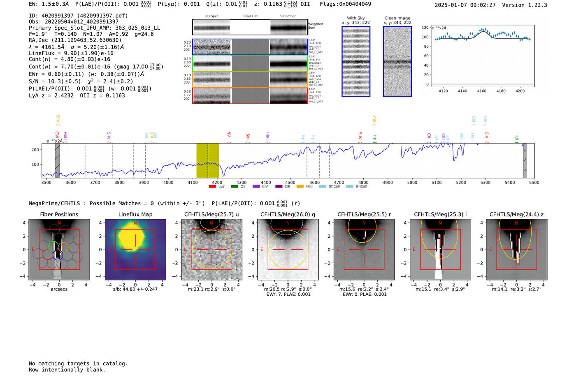Click 'Primary Spec_Slot_IFU_AMP: 303_025_013_LL' text
Screen dimensions: 576x392
[x=95, y=28]
